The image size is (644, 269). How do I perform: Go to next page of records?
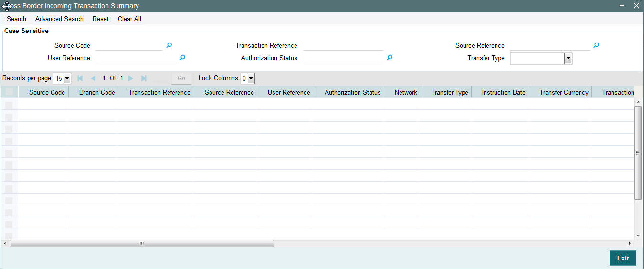131,78
